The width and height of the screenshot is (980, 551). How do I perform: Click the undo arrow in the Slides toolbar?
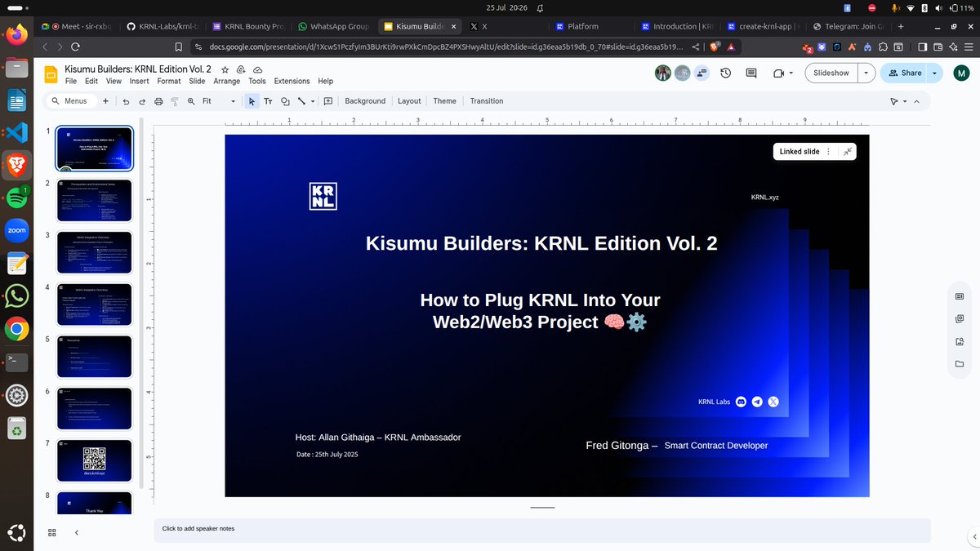[x=126, y=101]
